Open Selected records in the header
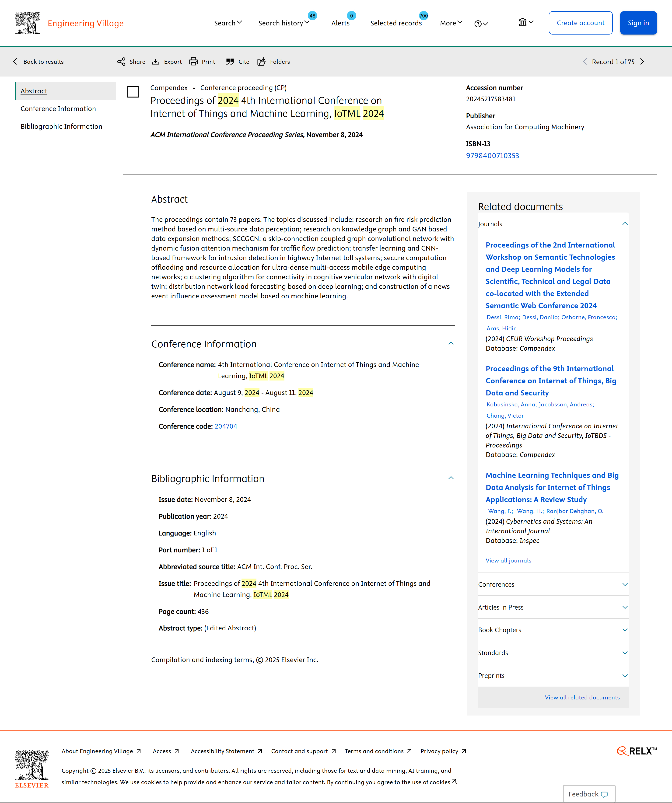This screenshot has height=803, width=672. pyautogui.click(x=396, y=23)
